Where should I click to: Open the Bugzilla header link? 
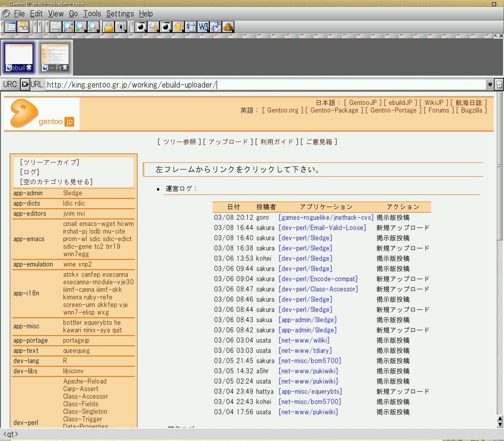click(x=472, y=110)
